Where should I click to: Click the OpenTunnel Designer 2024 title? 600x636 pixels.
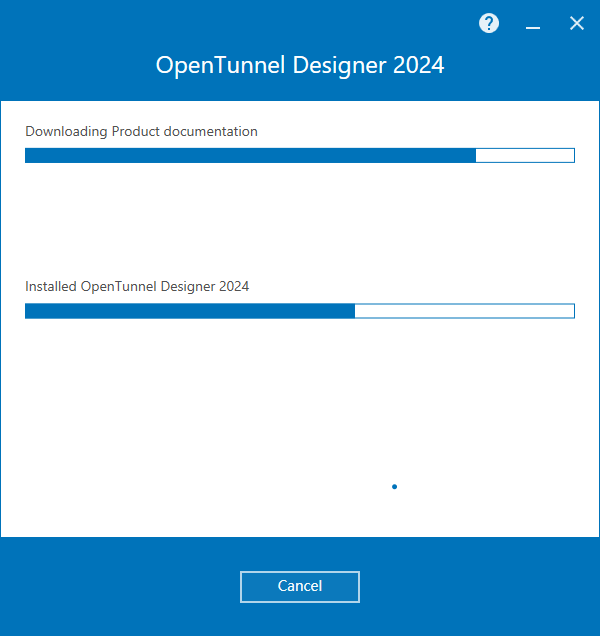300,65
